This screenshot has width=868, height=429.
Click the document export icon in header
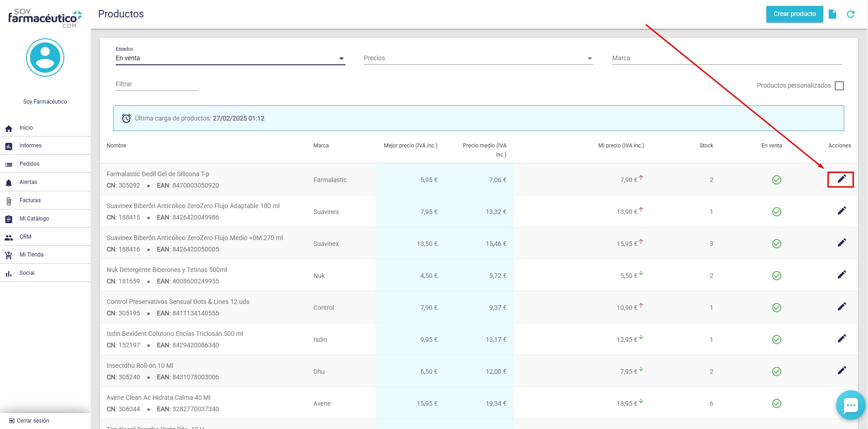832,14
